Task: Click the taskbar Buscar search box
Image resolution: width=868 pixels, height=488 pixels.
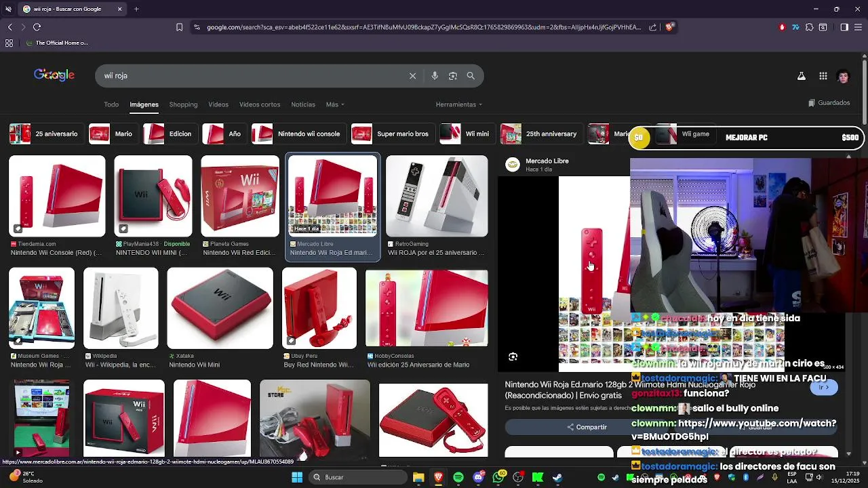Action: tap(357, 478)
